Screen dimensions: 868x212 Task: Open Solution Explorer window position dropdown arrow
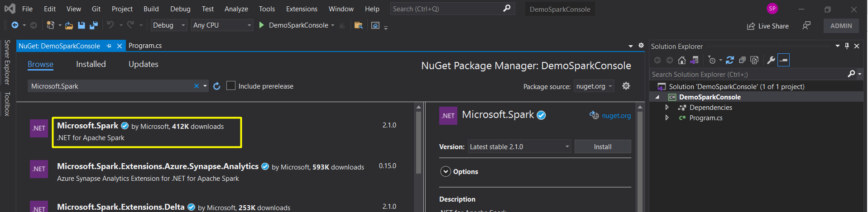click(838, 46)
